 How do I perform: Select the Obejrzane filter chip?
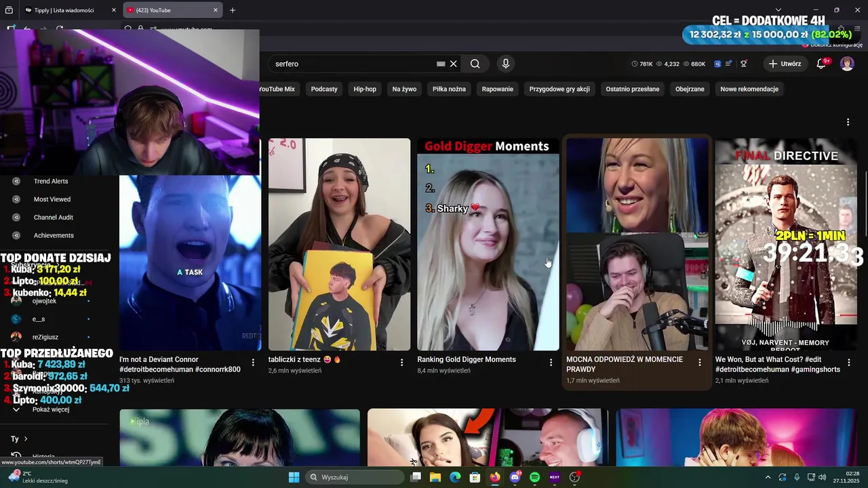tap(690, 89)
